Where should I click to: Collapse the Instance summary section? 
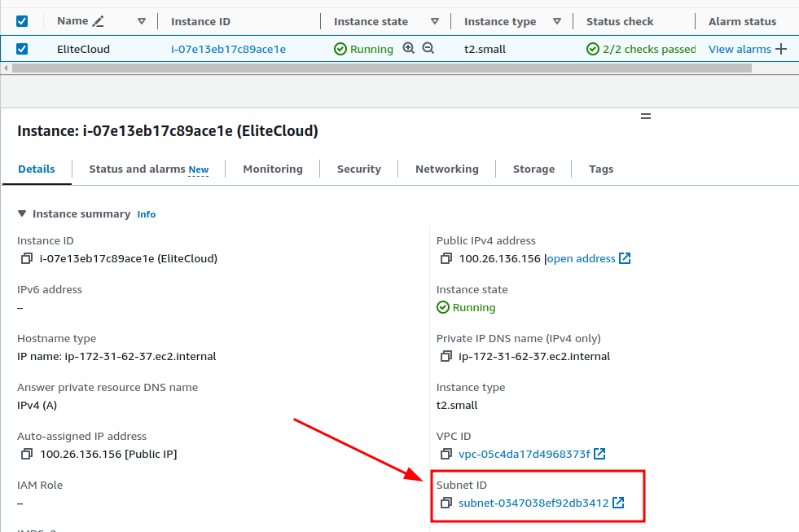tap(22, 213)
